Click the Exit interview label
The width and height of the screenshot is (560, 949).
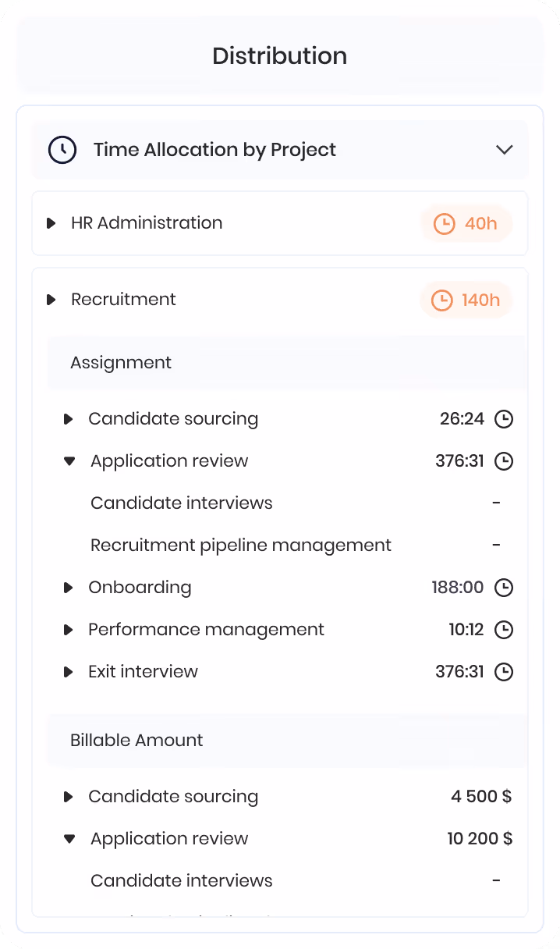coord(143,672)
